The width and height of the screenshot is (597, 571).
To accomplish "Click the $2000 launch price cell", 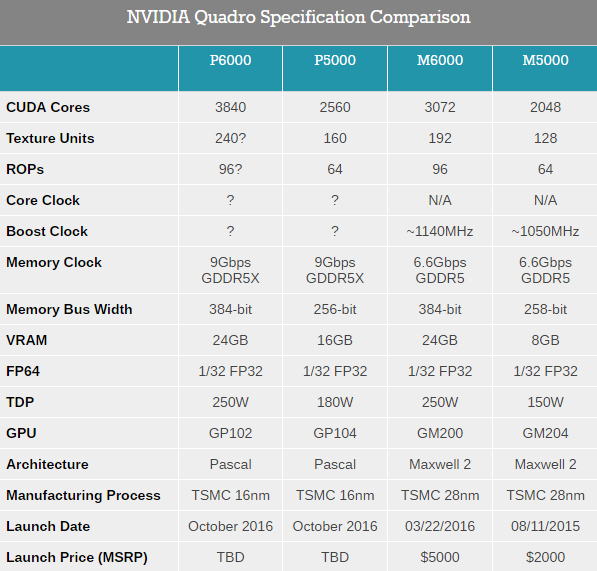I will [x=545, y=557].
